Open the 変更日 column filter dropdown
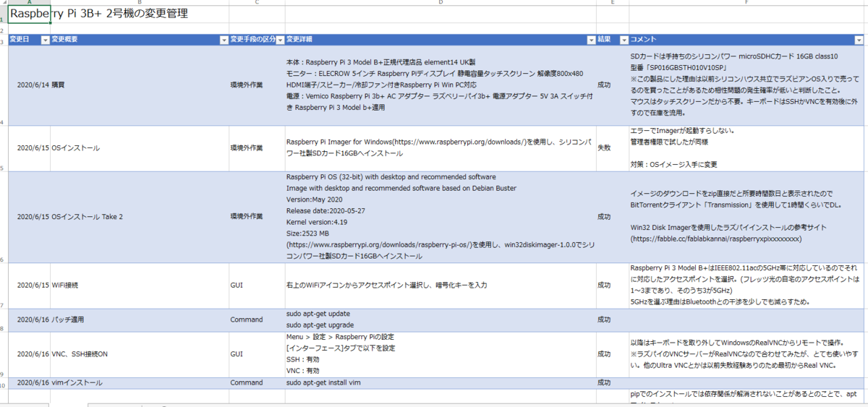The height and width of the screenshot is (407, 868). [x=45, y=40]
